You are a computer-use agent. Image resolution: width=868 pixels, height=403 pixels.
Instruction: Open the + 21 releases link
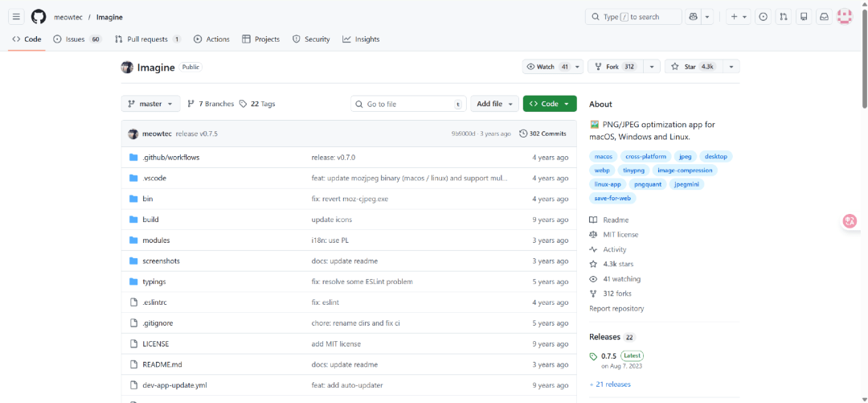coord(610,384)
